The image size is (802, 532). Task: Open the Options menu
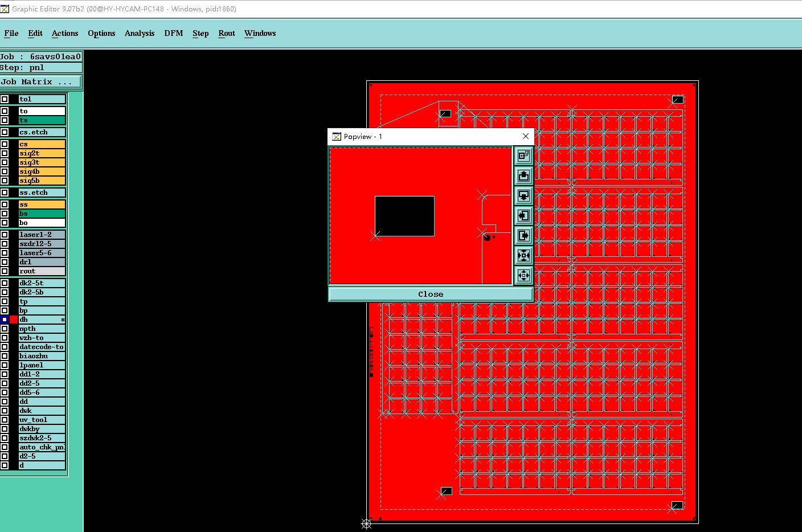(101, 33)
